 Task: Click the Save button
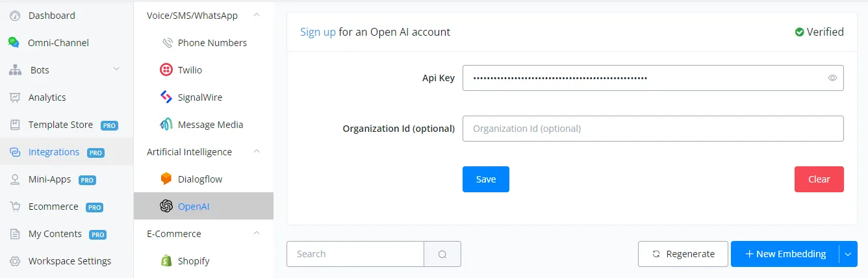[486, 179]
